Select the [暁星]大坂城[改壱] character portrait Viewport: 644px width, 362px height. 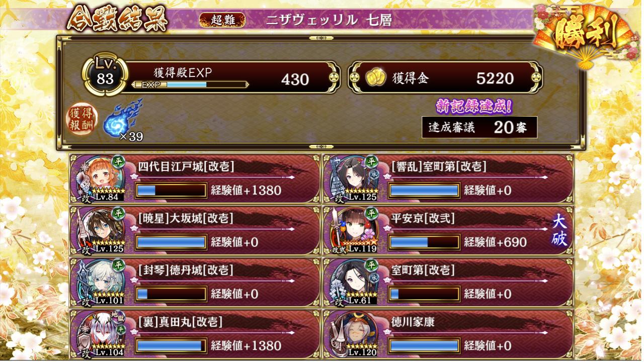102,230
